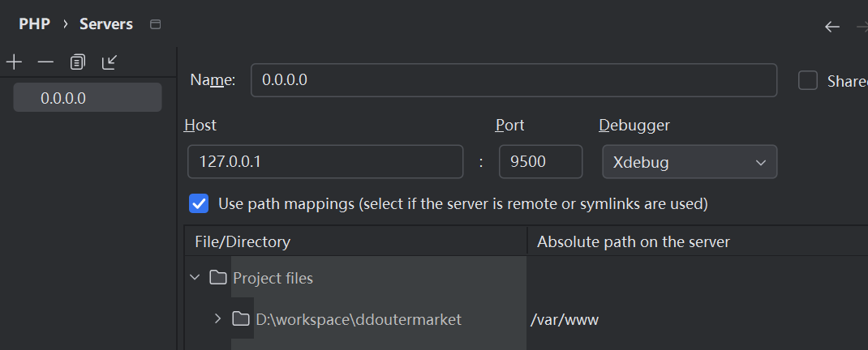Click the PHP breadcrumb item
Screen dimensions: 868x350
pos(34,24)
